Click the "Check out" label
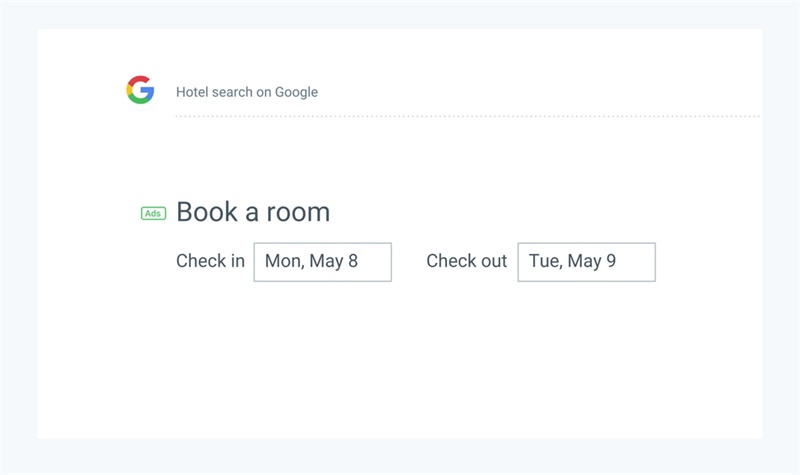Viewport: 800px width, 475px height. tap(466, 261)
